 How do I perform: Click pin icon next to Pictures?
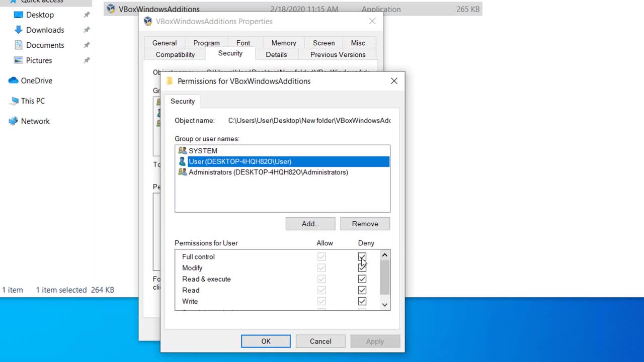coord(87,60)
